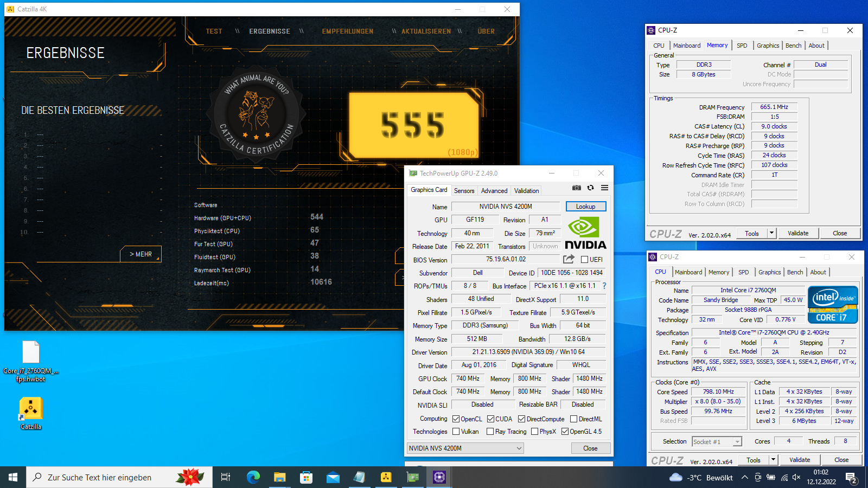Screen dimensions: 868x488
Task: Select the Core_i7_2760QM fps.hwbot desktop file
Action: [31, 361]
